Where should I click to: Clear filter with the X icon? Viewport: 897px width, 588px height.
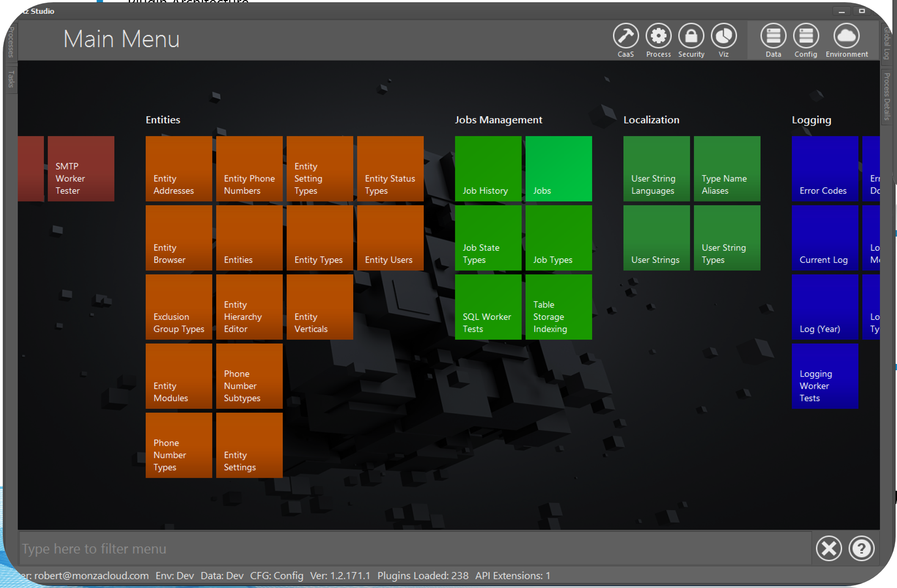(829, 548)
